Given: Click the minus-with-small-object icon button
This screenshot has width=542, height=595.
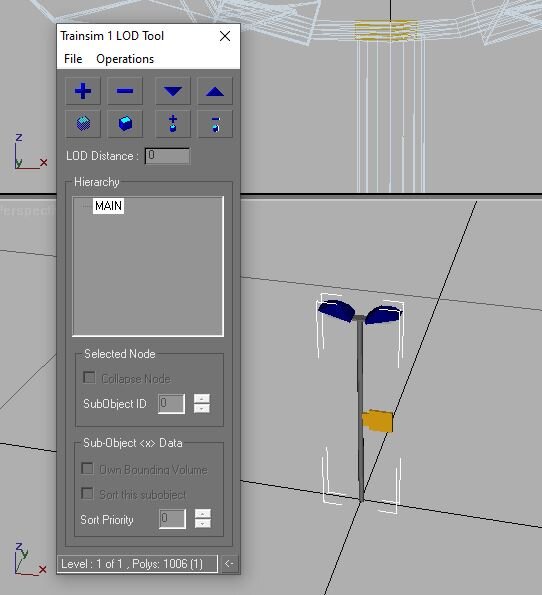Looking at the screenshot, I should [x=215, y=124].
